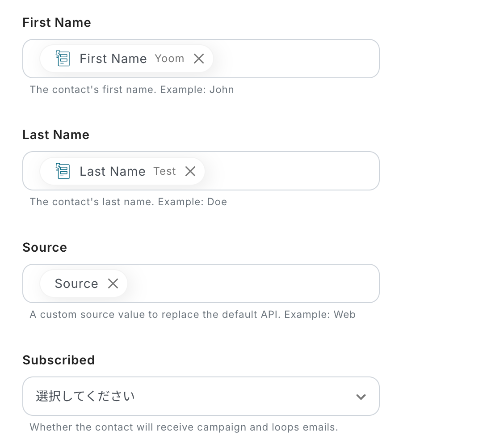Focus empty area of Last Name input

290,171
